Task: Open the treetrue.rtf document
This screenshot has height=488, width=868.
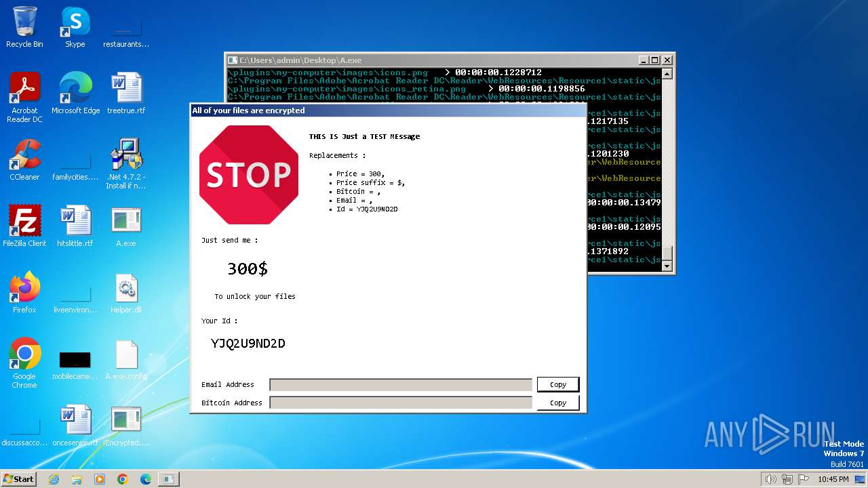Action: [x=126, y=94]
